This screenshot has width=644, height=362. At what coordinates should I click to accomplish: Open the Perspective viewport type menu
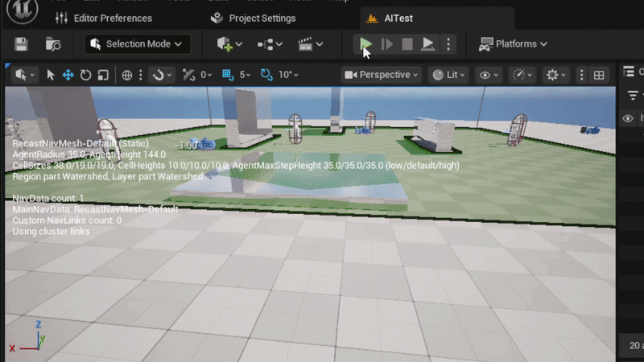(381, 75)
